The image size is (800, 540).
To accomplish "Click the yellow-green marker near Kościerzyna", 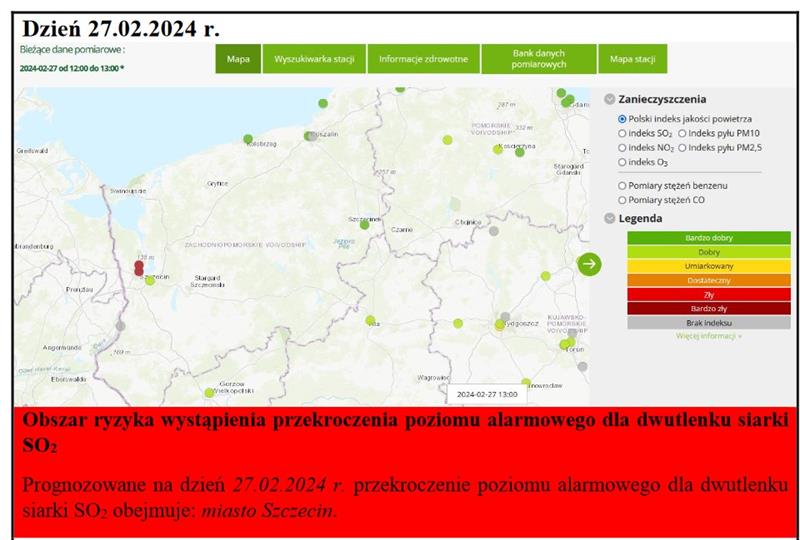I will click(498, 150).
